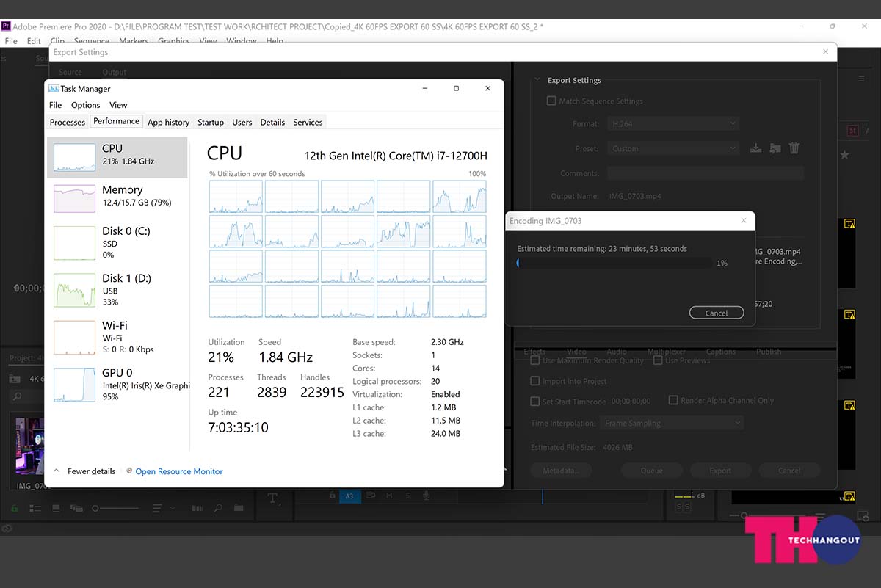Click the Type tool in Premiere's tools panel
The image size is (881, 588).
point(272,498)
